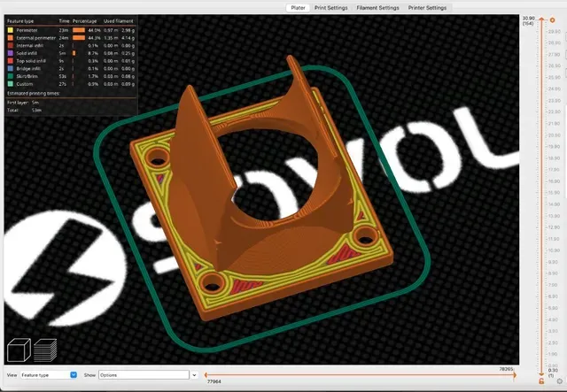Viewport: 567px width, 392px height.
Task: Click the Custom legend label
Action: 25,84
